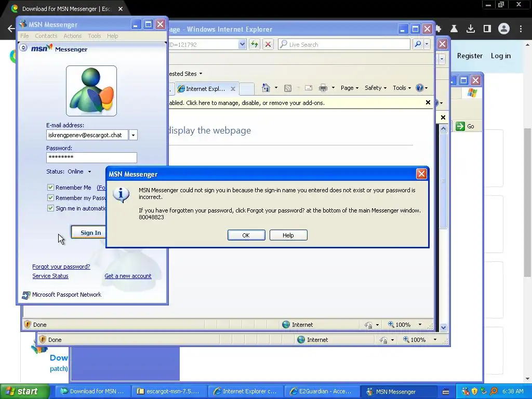Toggle the Sign me in automatically checkbox
The width and height of the screenshot is (532, 399).
[50, 208]
